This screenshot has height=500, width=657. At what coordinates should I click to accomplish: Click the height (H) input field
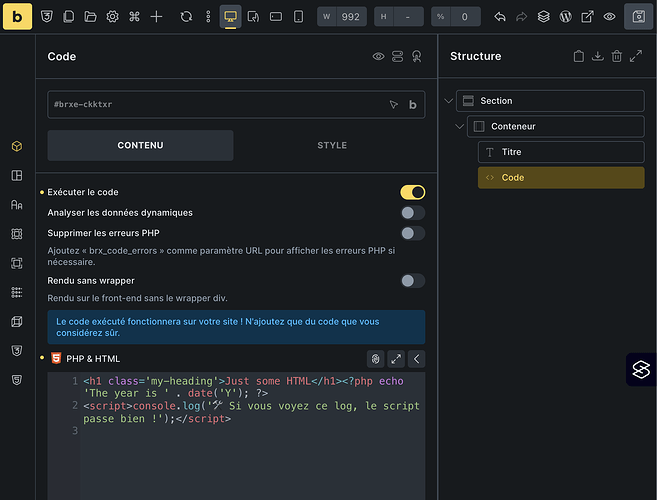[x=399, y=17]
